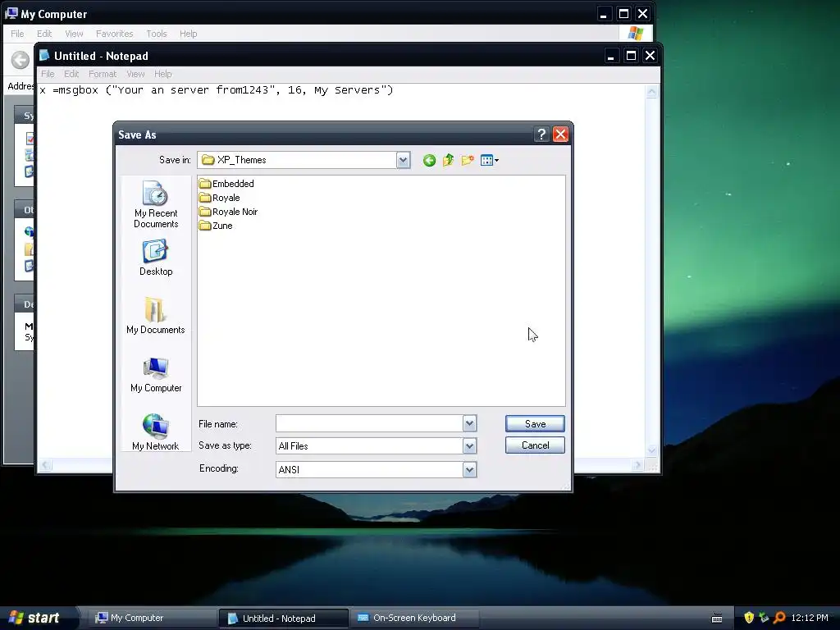The height and width of the screenshot is (630, 840).
Task: Open the Start menu
Action: point(34,618)
